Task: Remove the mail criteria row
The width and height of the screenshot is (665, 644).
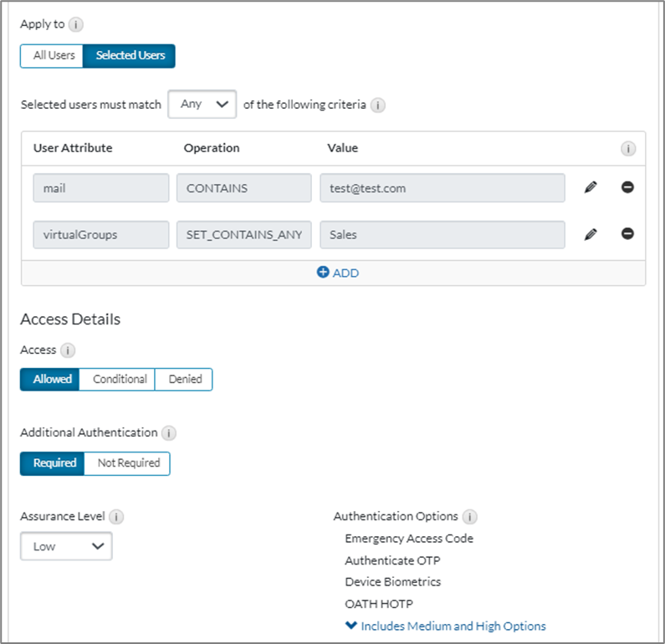Action: [627, 187]
